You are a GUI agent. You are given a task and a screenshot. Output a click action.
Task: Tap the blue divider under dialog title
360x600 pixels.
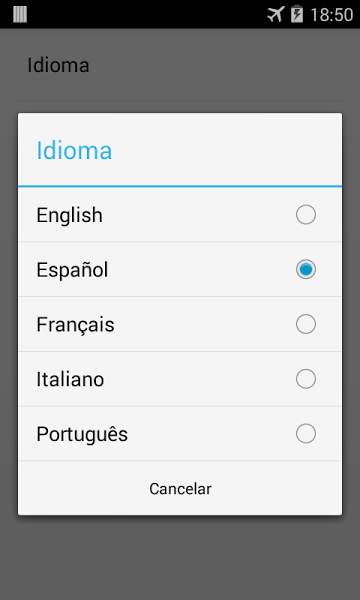click(x=180, y=186)
